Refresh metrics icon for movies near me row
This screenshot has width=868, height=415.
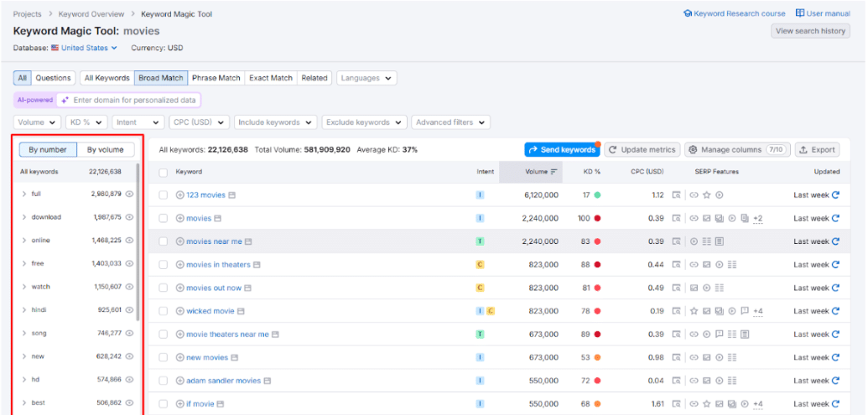tap(835, 241)
